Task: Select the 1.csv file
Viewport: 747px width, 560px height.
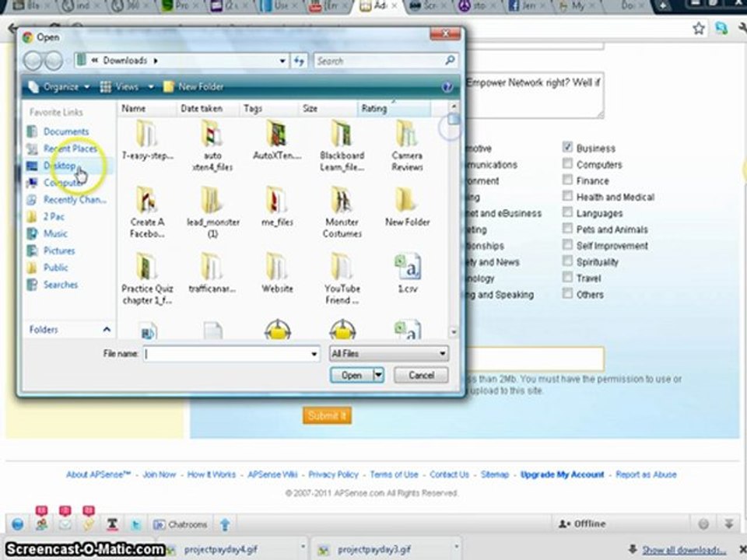Action: [407, 273]
